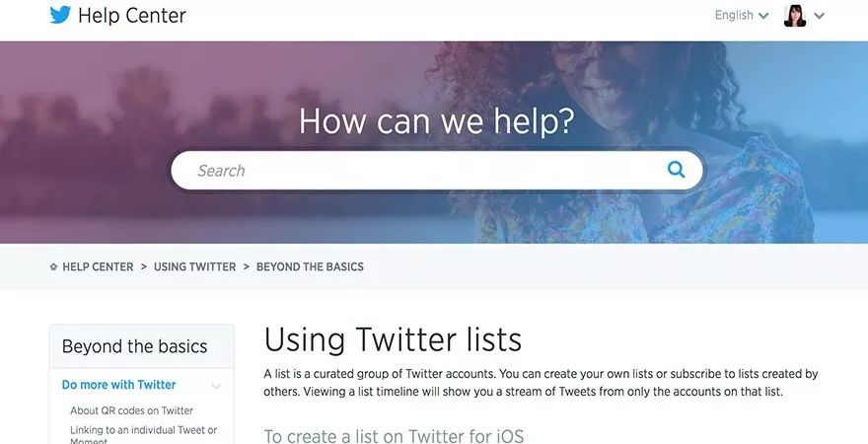This screenshot has width=868, height=444.
Task: Go to HELP CENTER breadcrumb link
Action: [98, 266]
